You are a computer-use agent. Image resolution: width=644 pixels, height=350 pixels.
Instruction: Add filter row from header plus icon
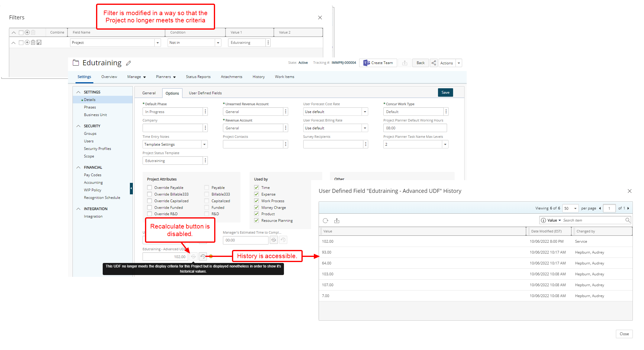[x=27, y=32]
